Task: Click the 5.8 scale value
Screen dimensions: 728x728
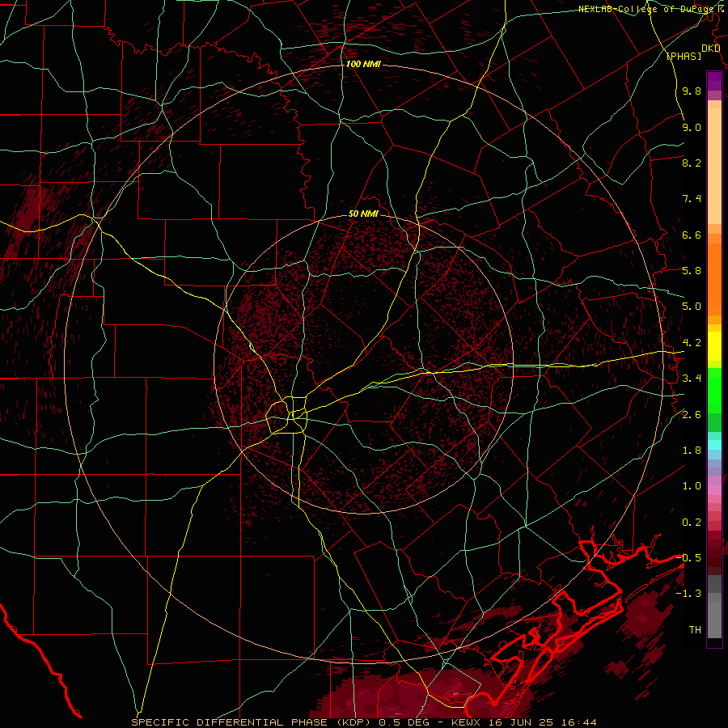Action: (692, 271)
